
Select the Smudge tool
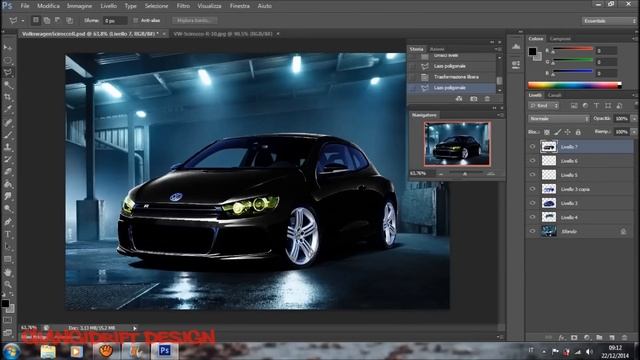(7, 197)
